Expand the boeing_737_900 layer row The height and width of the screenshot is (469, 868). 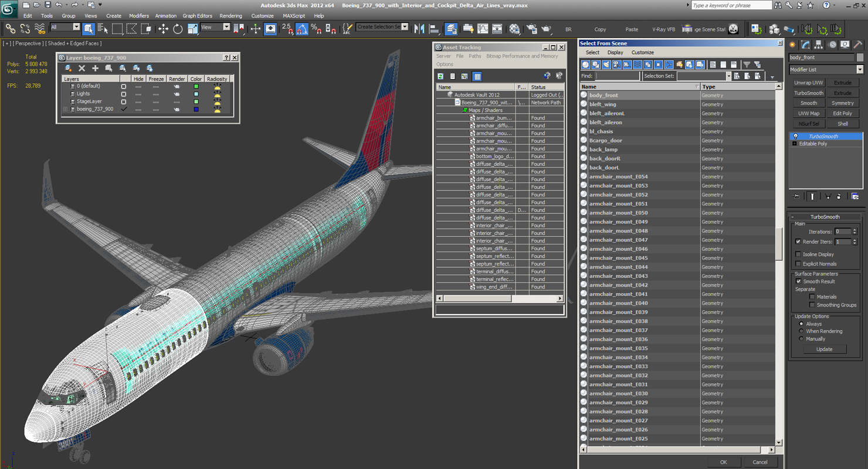pyautogui.click(x=66, y=109)
